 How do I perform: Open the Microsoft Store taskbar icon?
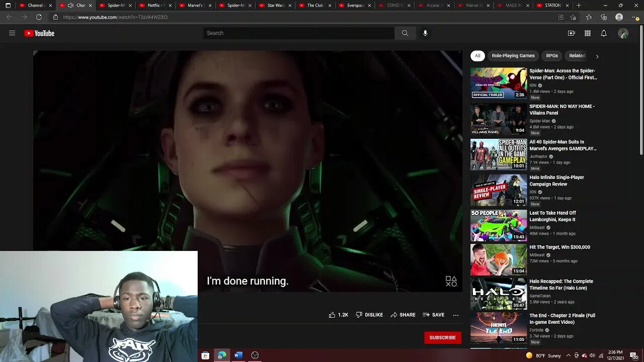pyautogui.click(x=205, y=355)
